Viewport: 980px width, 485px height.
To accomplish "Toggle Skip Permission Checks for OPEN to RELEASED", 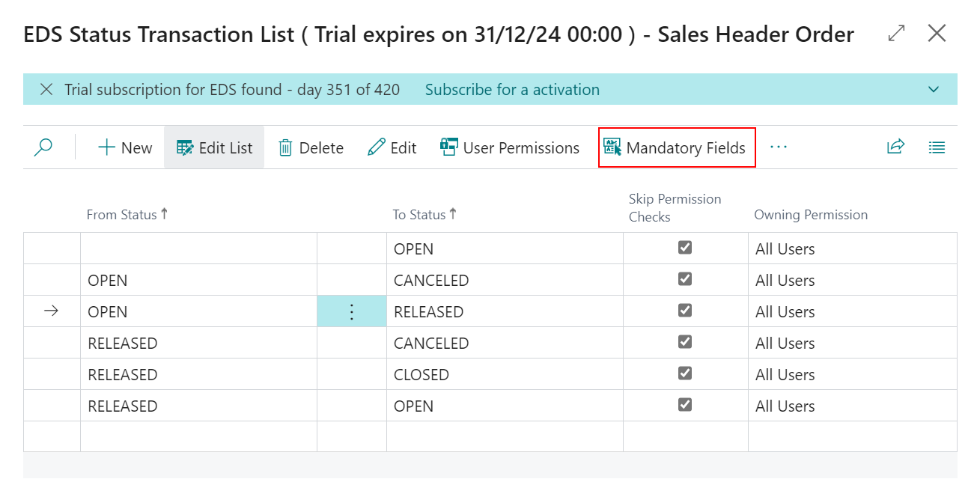I will coord(684,311).
